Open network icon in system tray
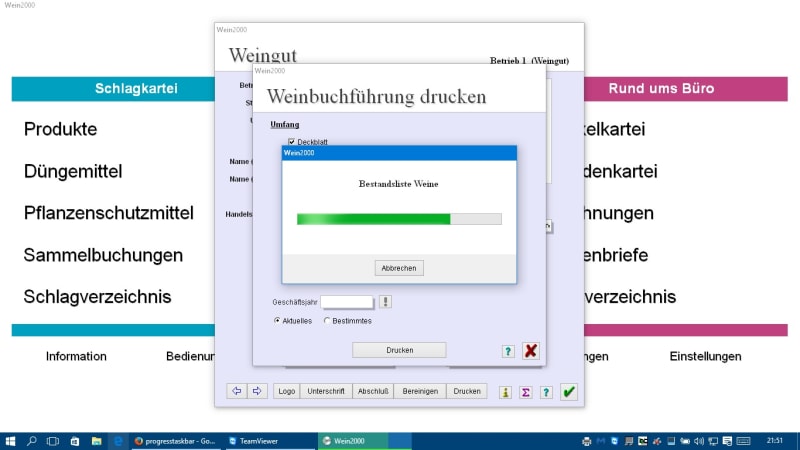Image resolution: width=800 pixels, height=450 pixels. tap(713, 441)
